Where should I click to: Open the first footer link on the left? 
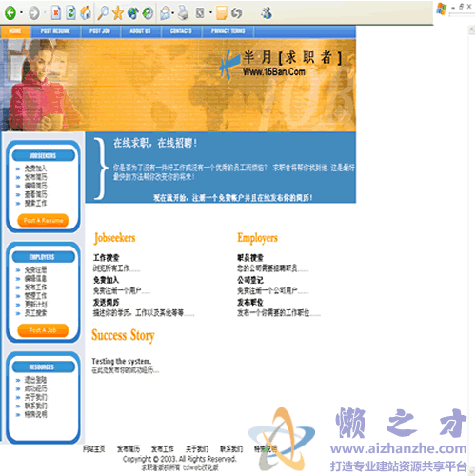(94, 449)
